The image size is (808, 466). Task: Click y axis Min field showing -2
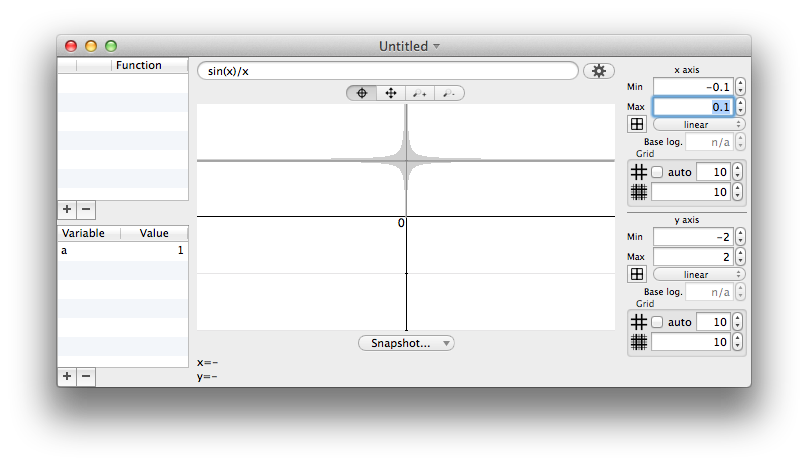point(693,237)
